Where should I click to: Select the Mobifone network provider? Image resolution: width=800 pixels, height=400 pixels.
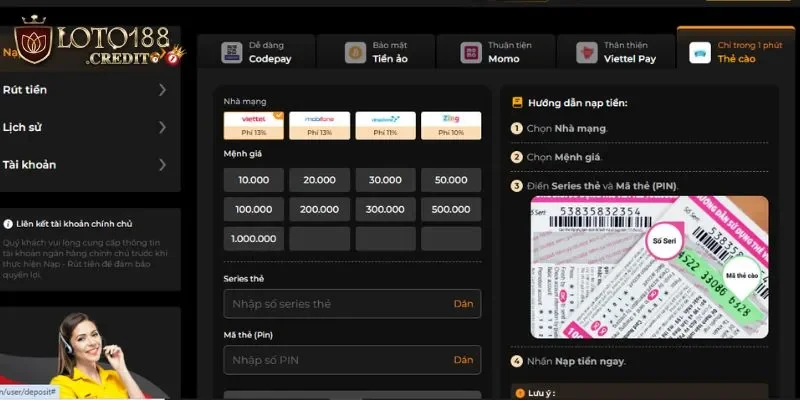click(319, 125)
